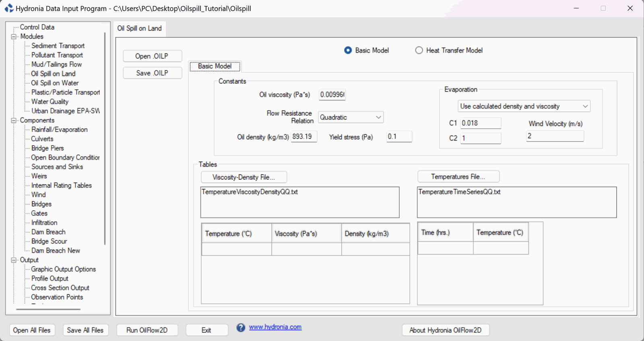Click the Density (kg/m3) column header
This screenshot has width=644, height=341.
[x=376, y=234]
